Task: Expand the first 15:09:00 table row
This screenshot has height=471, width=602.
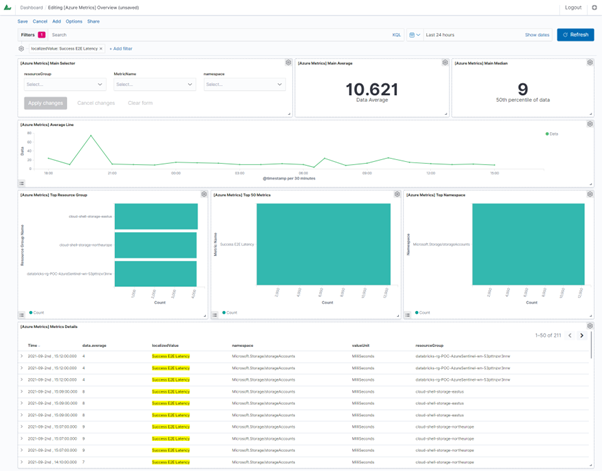Action: tap(22, 392)
